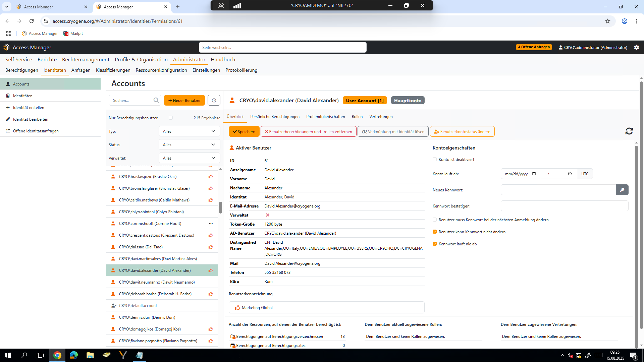Image resolution: width=644 pixels, height=362 pixels.
Task: Select the Identität bearbeiten pencil icon
Action: (8, 119)
